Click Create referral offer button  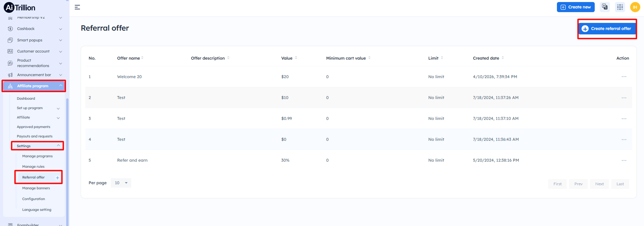coord(607,29)
